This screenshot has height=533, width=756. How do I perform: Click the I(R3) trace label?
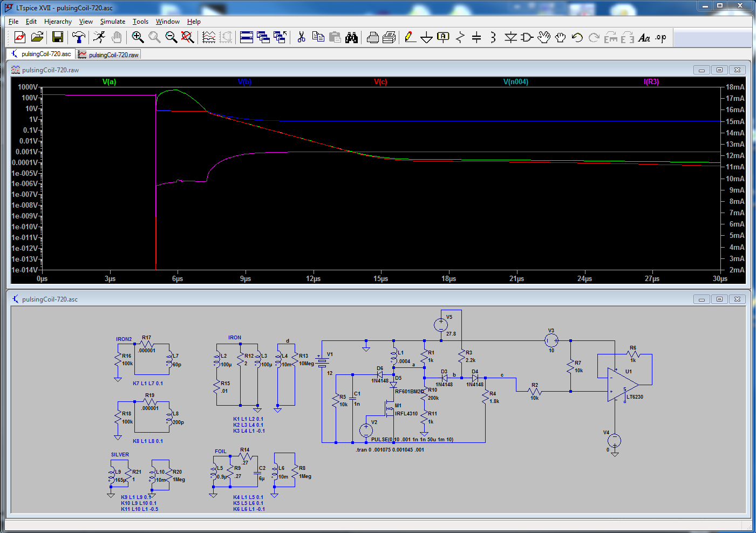[x=651, y=82]
